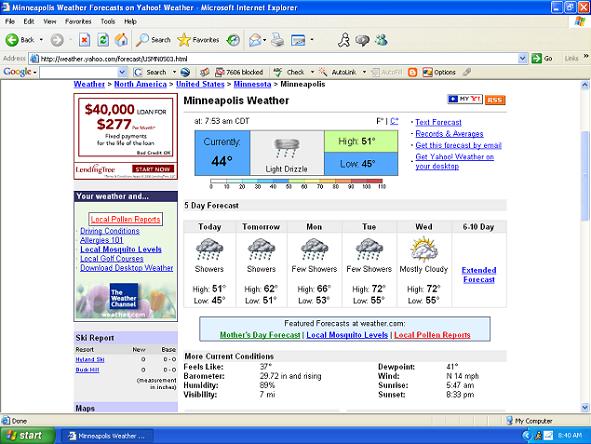
Task: Click the spell Check button
Action: coord(289,72)
